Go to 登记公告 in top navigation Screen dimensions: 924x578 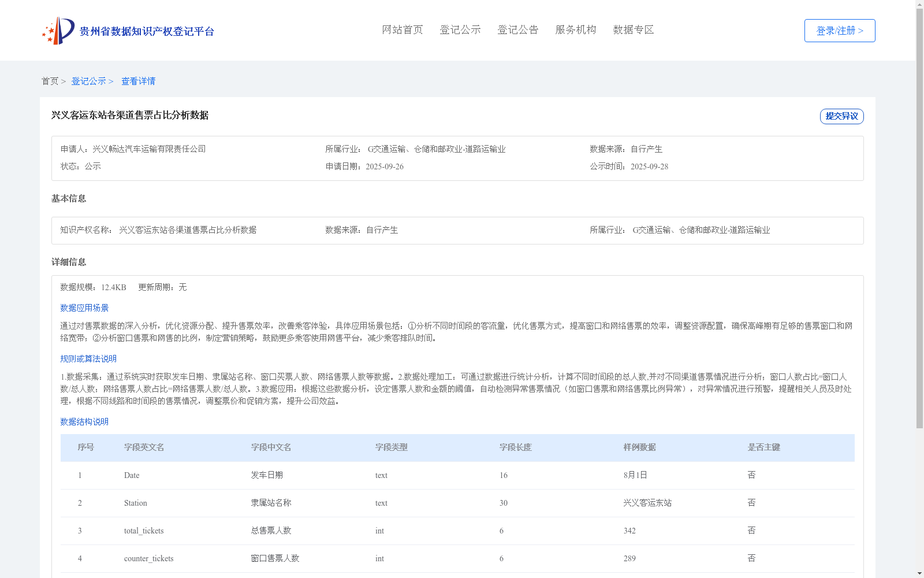[518, 29]
